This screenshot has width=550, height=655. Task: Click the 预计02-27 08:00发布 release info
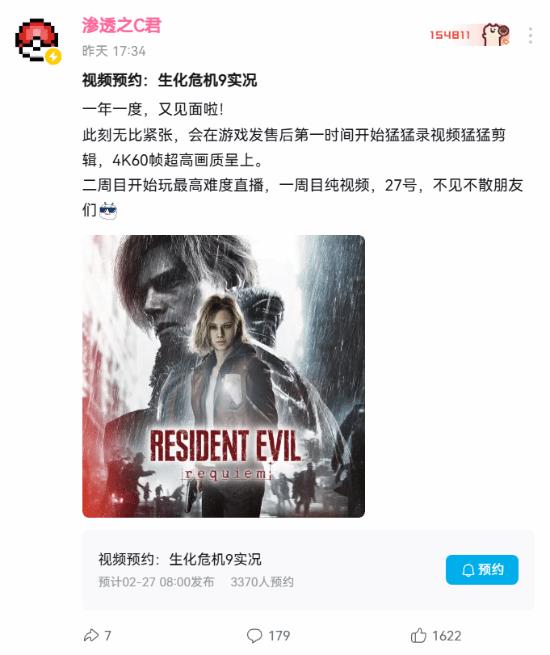coord(156,582)
